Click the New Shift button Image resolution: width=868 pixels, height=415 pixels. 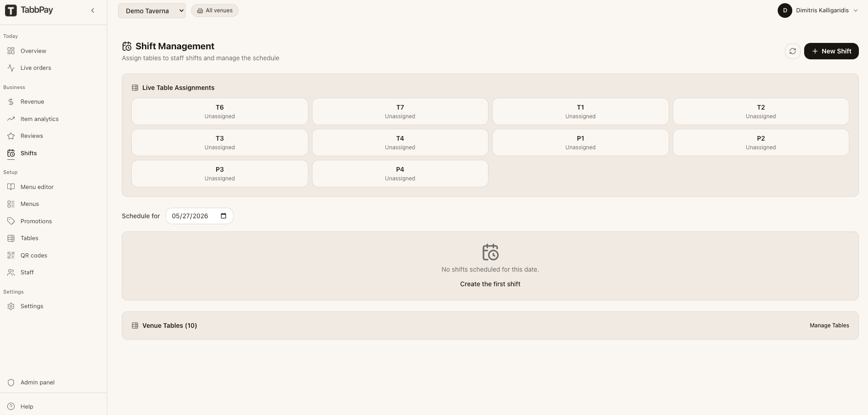coord(831,51)
